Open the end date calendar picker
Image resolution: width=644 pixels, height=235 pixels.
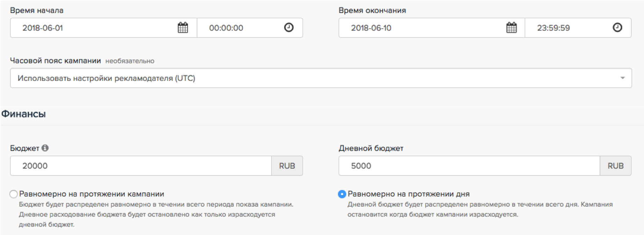pyautogui.click(x=511, y=28)
